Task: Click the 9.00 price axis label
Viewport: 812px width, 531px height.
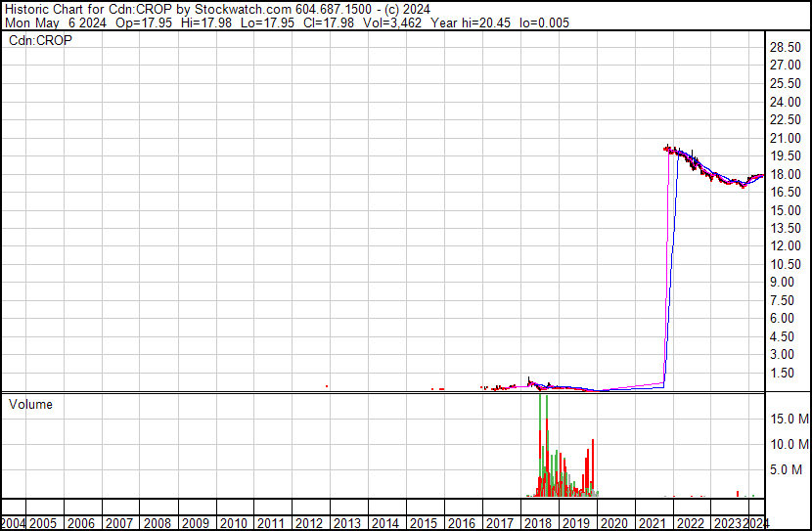Action: [782, 282]
